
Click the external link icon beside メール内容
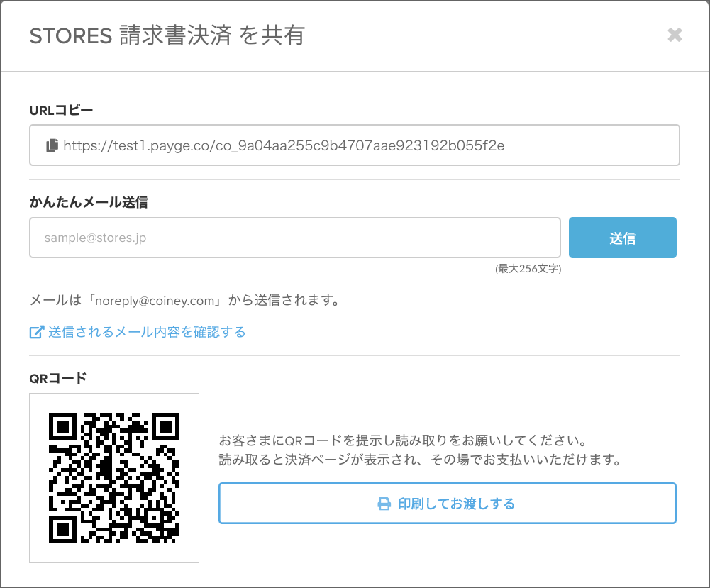pyautogui.click(x=37, y=332)
